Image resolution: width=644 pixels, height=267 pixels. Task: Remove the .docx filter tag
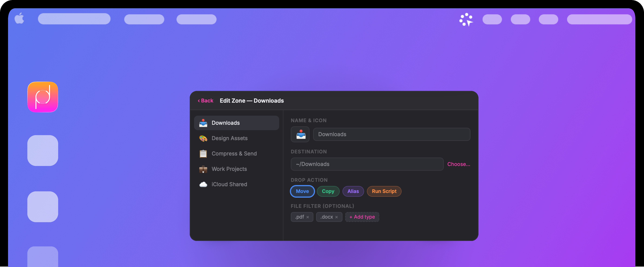[x=337, y=217]
